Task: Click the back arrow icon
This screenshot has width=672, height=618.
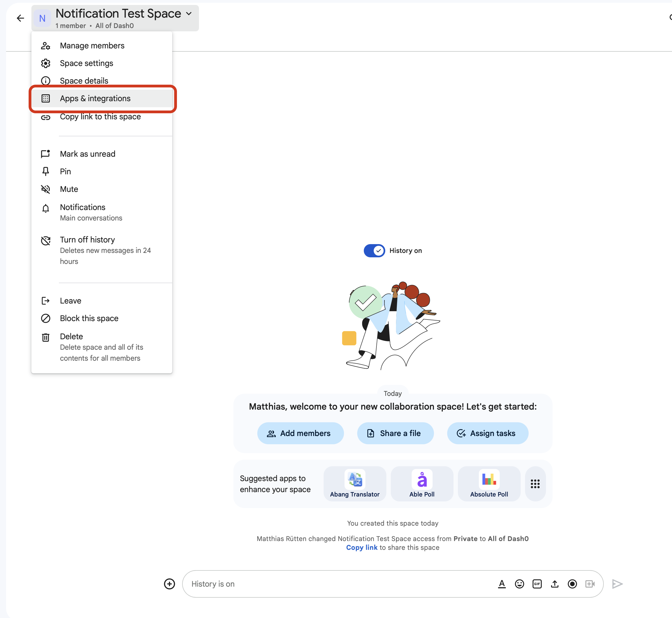Action: coord(20,18)
